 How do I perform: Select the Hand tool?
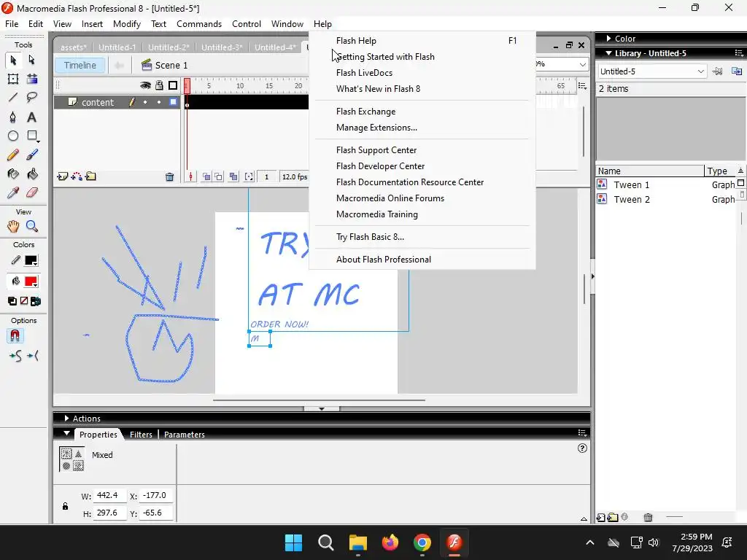pos(13,226)
